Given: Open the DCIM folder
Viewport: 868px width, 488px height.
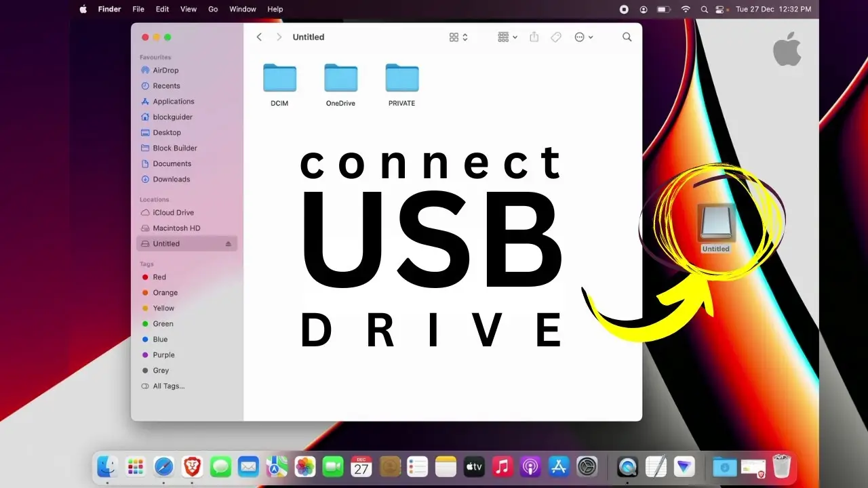Looking at the screenshot, I should coord(279,78).
